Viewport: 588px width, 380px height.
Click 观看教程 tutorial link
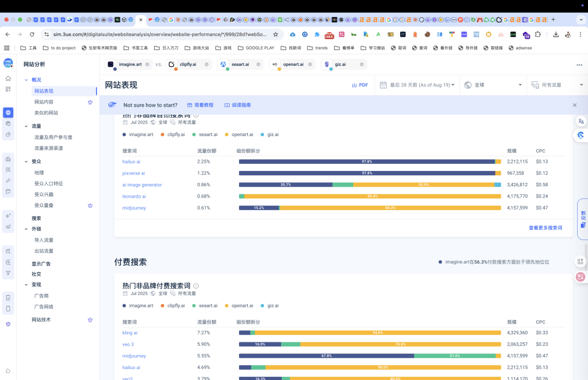pyautogui.click(x=200, y=105)
